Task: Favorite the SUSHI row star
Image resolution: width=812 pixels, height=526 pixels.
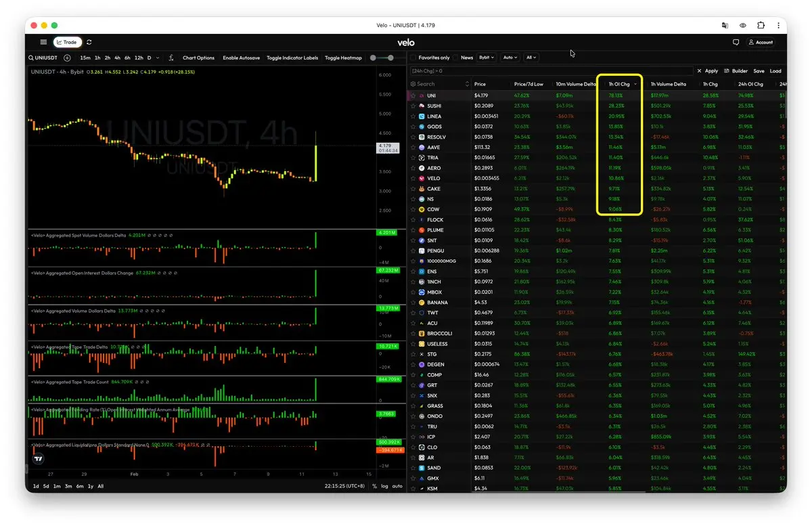Action: tap(413, 106)
